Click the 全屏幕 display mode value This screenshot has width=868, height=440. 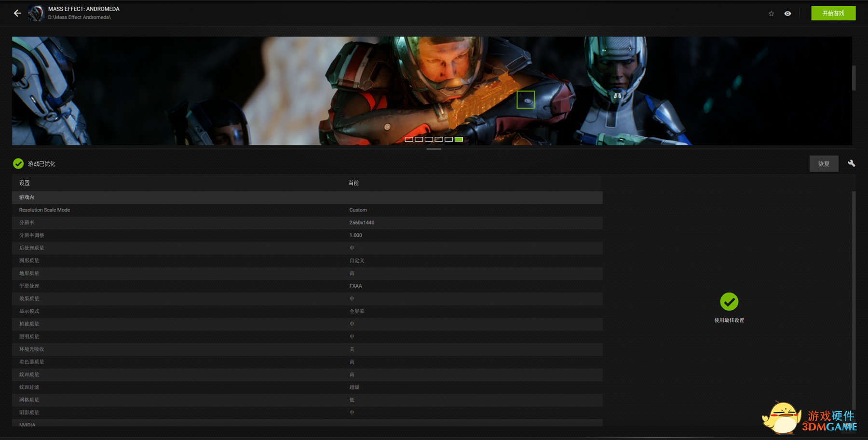click(357, 311)
